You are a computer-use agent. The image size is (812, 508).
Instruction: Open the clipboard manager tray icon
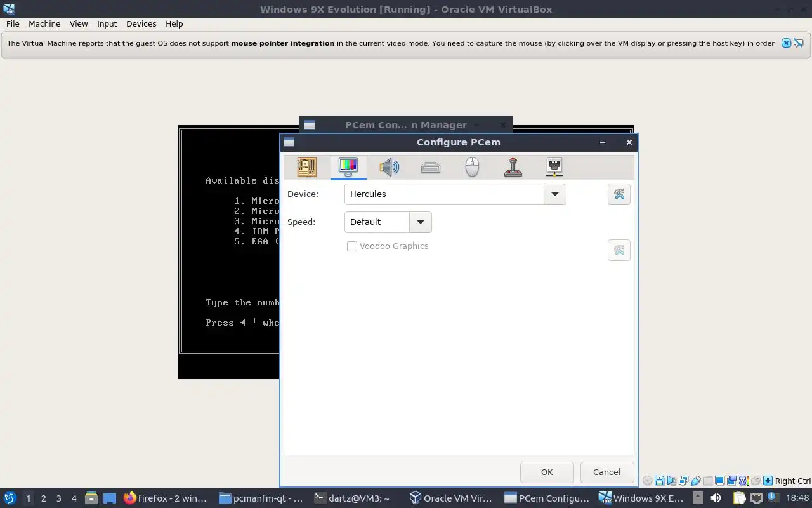(x=739, y=498)
